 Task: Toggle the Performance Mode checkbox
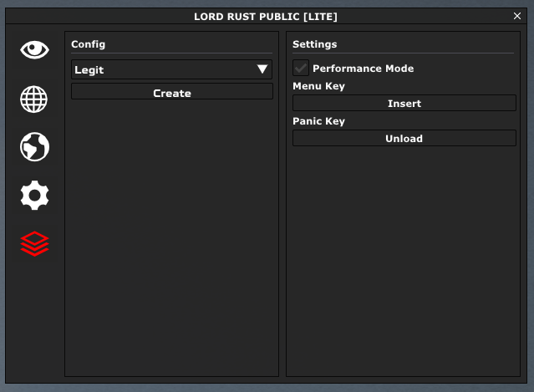click(x=301, y=69)
